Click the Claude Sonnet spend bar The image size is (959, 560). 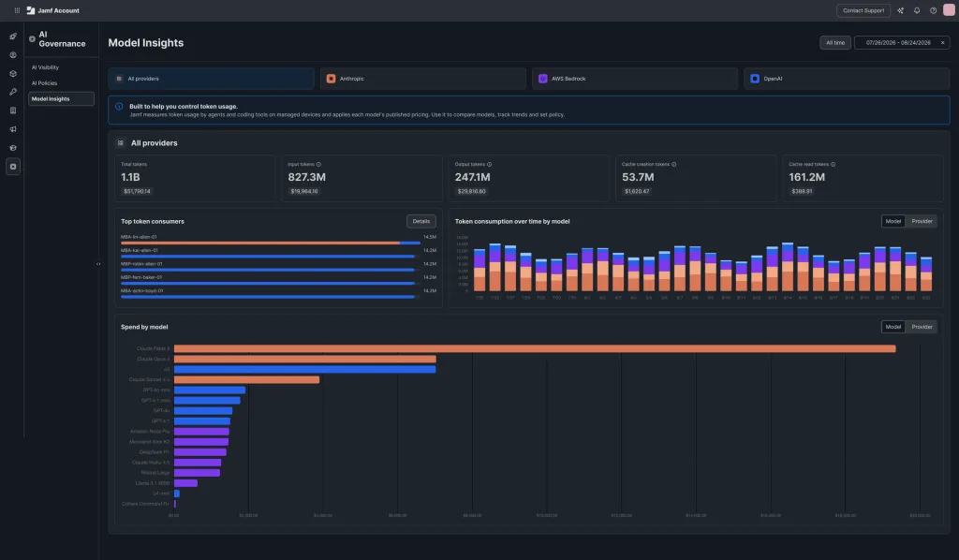[x=246, y=379]
